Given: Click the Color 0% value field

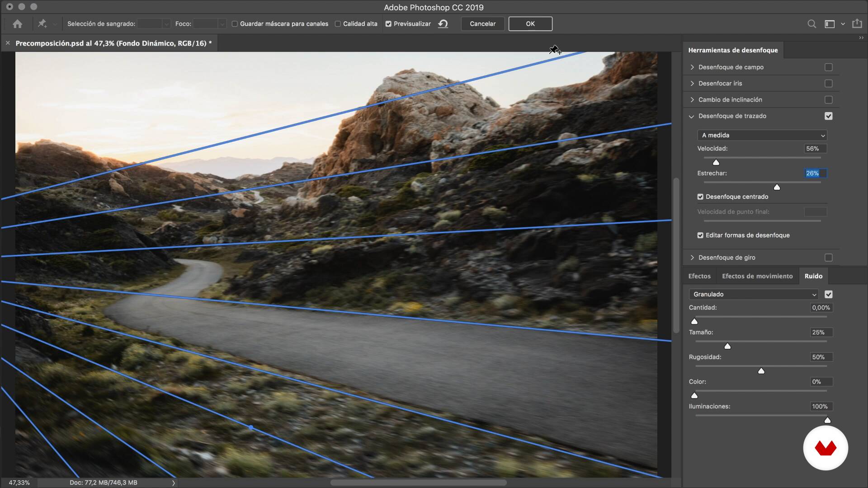Looking at the screenshot, I should (821, 382).
